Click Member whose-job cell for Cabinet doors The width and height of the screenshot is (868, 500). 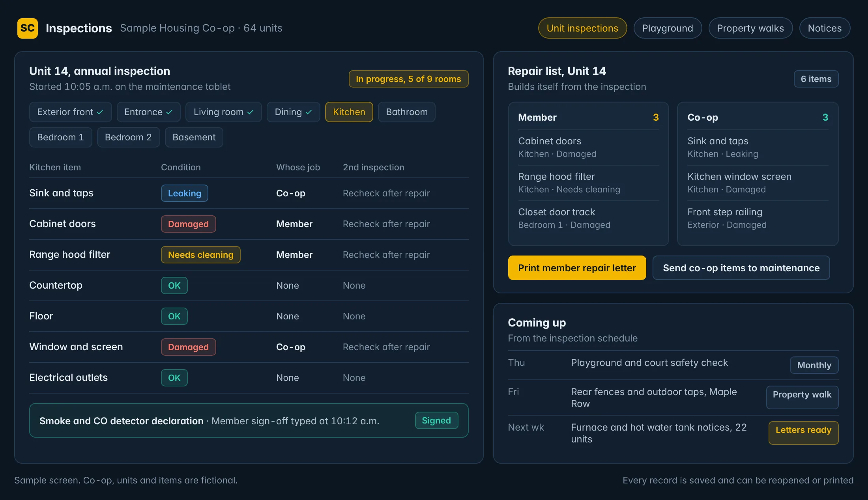[294, 224]
